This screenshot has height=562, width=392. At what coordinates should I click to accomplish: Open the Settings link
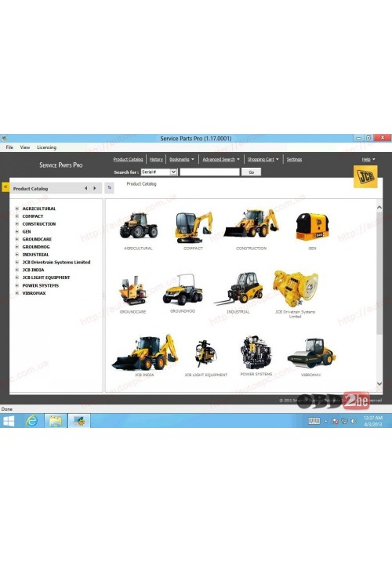pos(294,159)
